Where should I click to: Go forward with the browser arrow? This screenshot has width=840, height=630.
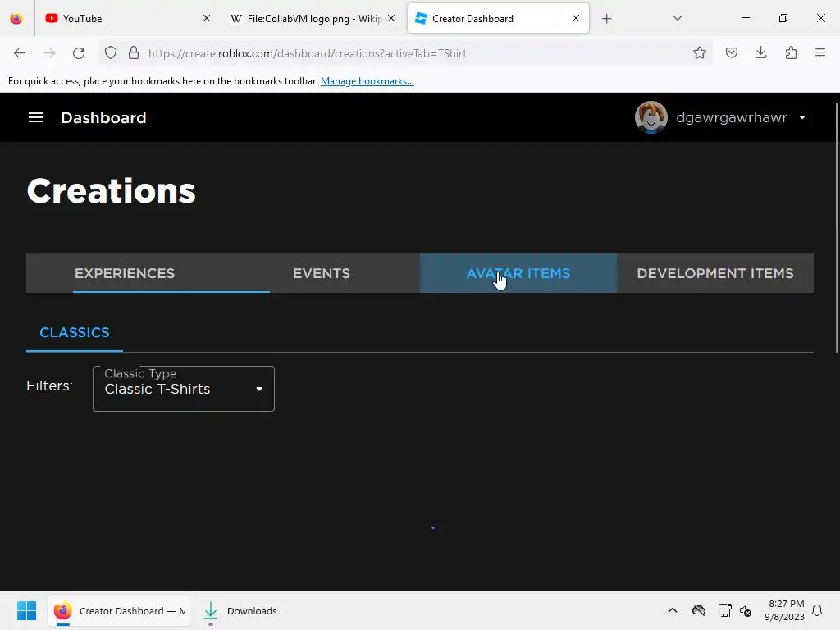pyautogui.click(x=49, y=53)
